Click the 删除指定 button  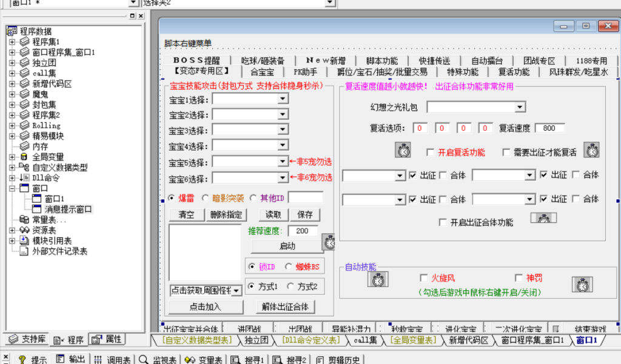(226, 215)
